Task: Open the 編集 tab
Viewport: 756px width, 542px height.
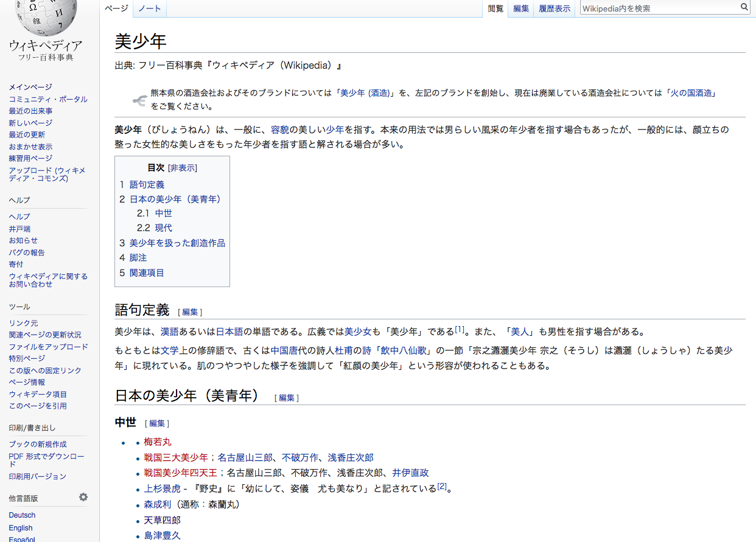Action: pos(521,9)
